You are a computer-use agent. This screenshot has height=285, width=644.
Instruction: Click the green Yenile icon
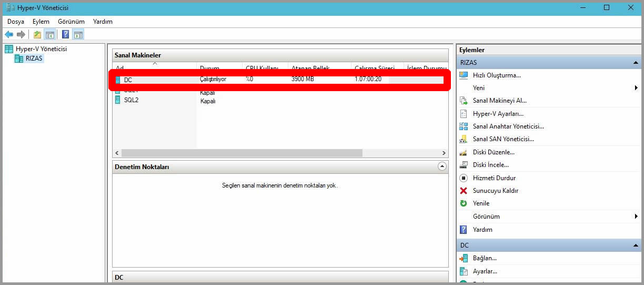click(x=463, y=203)
